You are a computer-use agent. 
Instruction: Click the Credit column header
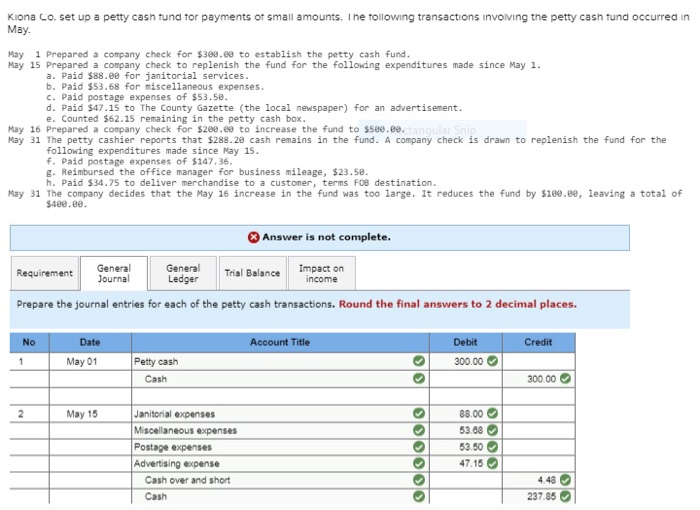coord(538,343)
